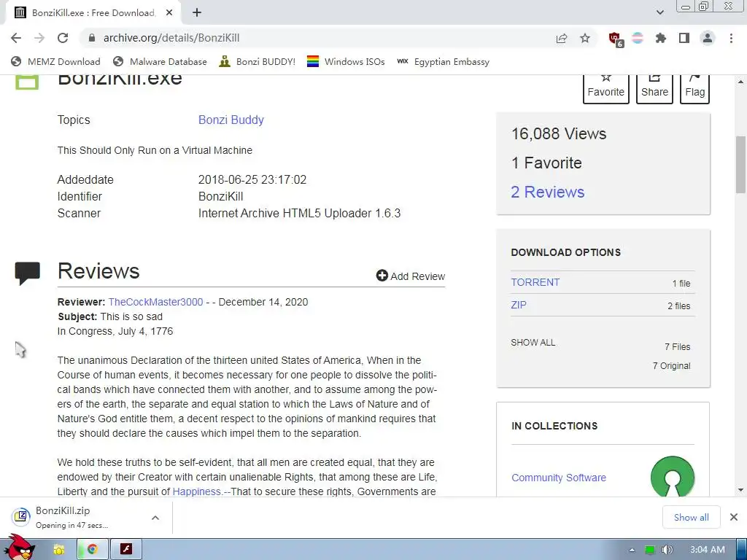This screenshot has width=747, height=560.
Task: Click Add Review
Action: 411,276
